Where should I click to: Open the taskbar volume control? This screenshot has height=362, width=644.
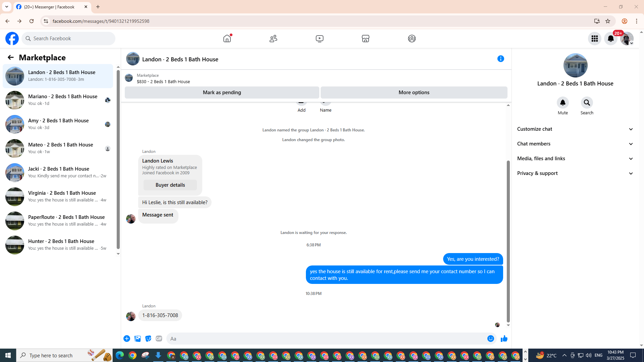point(589,355)
